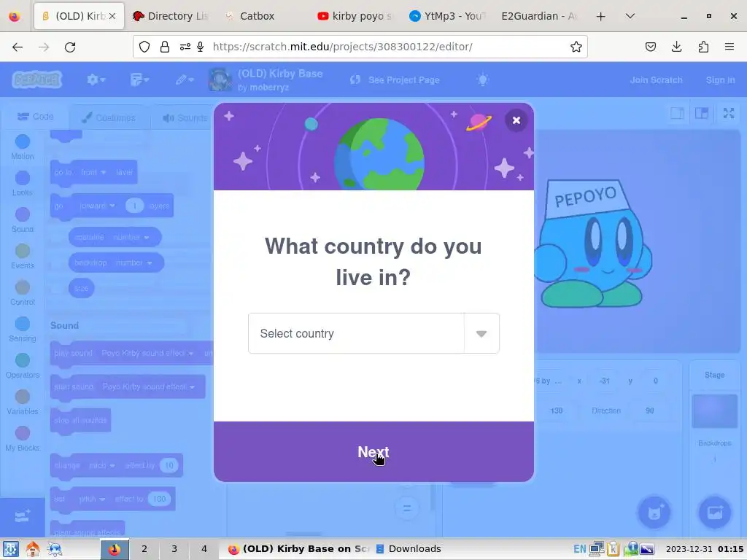Image resolution: width=747 pixels, height=560 pixels.
Task: Open 'front' dropdown in go to layer block
Action: [93, 172]
